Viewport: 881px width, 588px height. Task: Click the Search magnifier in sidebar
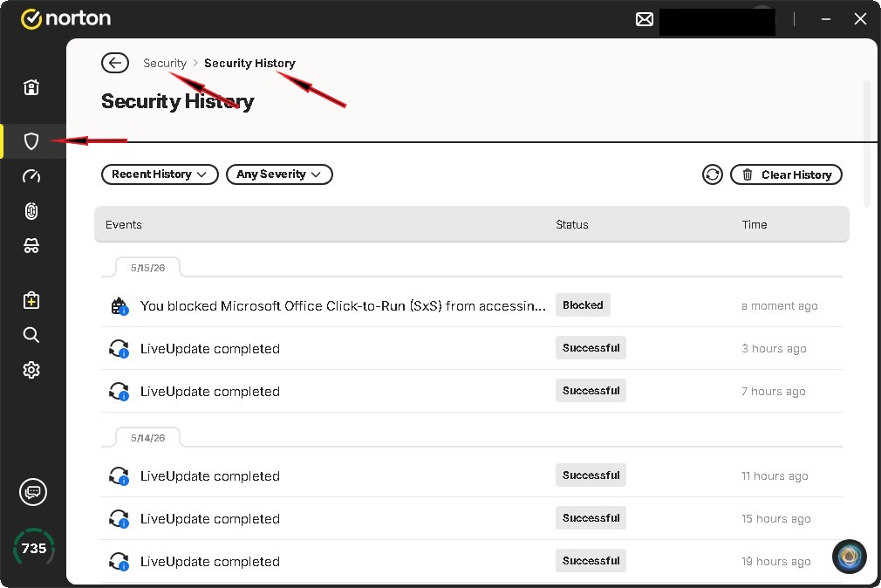31,335
